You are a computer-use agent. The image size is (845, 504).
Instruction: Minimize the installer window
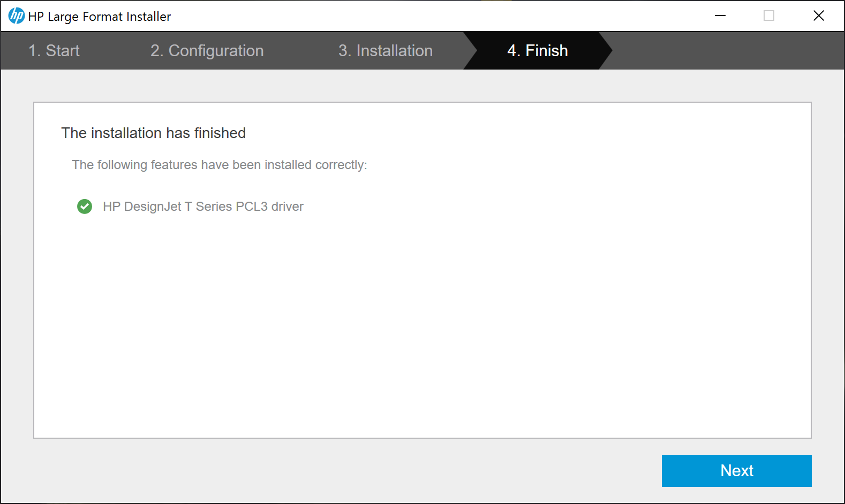[x=720, y=16]
